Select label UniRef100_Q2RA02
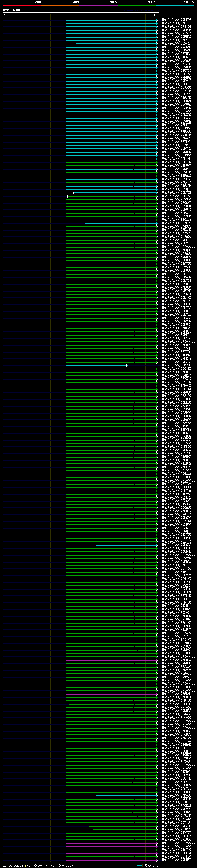The height and width of the screenshot is (868, 197). pos(177,417)
